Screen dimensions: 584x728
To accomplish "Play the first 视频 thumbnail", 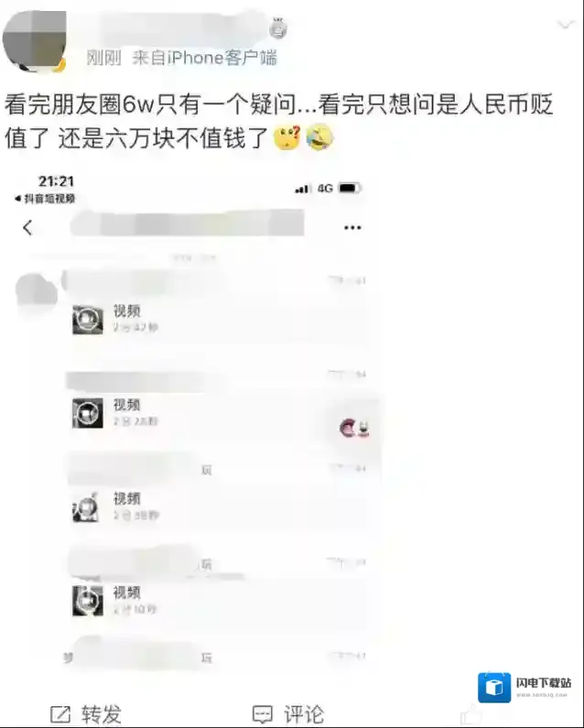I will (88, 320).
